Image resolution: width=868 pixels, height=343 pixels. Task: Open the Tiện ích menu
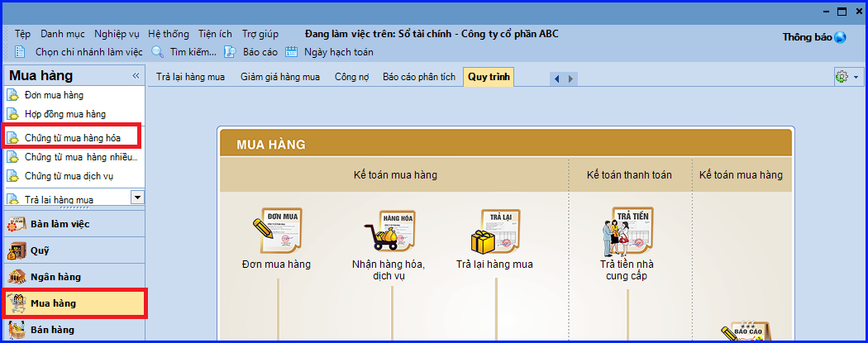pyautogui.click(x=215, y=34)
